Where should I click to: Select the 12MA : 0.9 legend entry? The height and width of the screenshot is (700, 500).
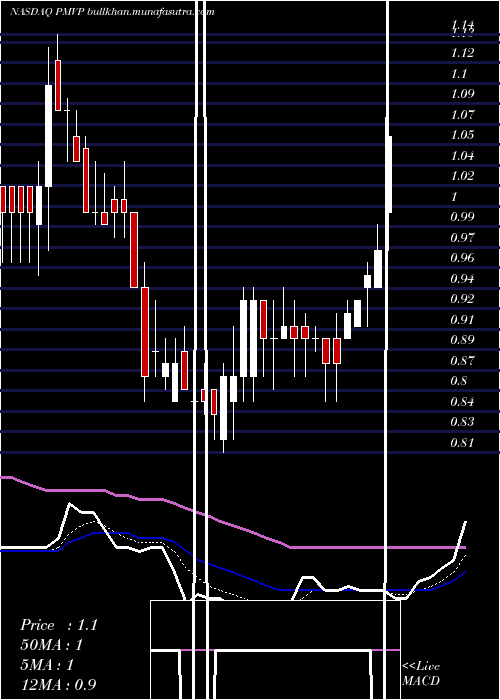click(59, 684)
